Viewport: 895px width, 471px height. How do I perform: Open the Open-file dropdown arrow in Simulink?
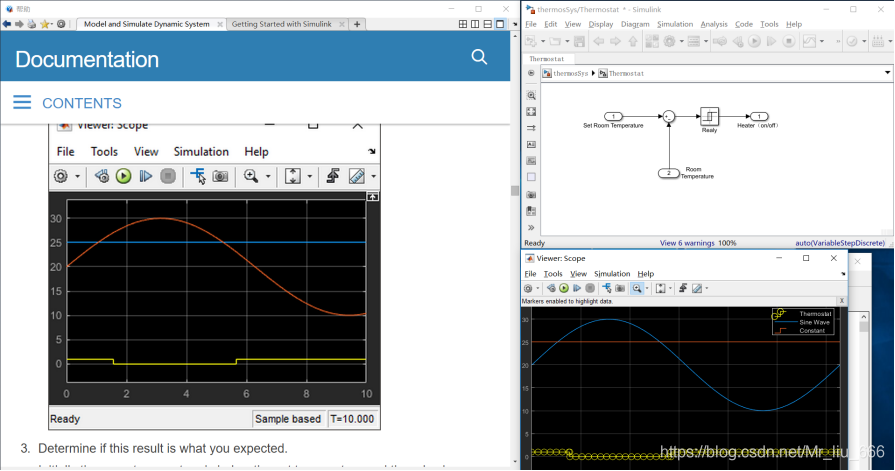567,41
